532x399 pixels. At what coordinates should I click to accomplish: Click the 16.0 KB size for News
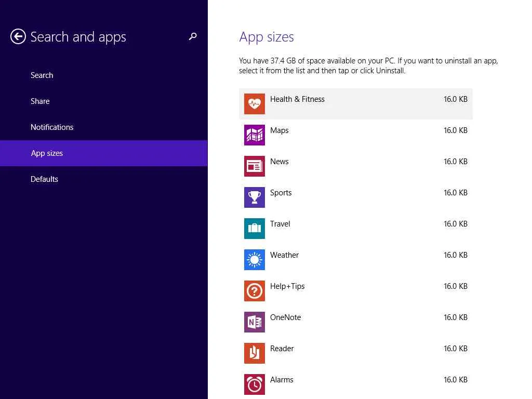(455, 162)
